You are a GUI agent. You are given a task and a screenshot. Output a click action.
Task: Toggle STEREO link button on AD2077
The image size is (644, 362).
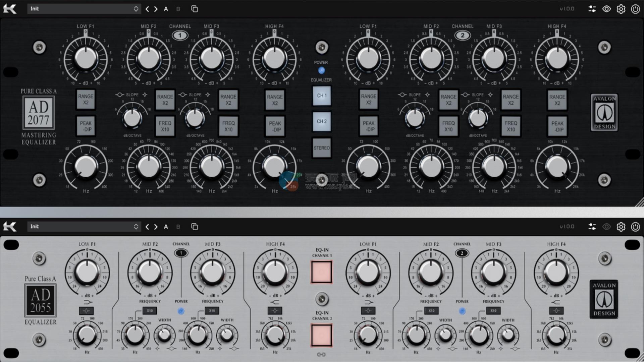pos(322,148)
